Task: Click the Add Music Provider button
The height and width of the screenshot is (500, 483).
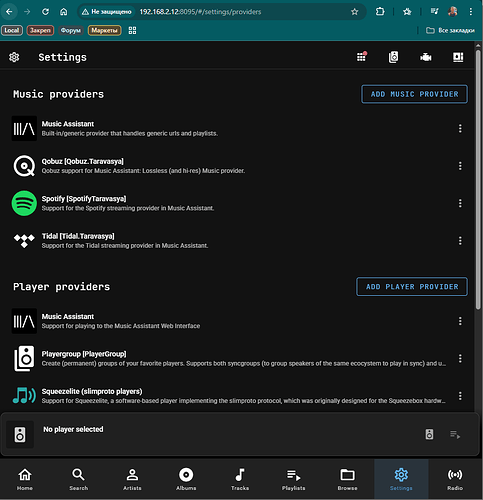Action: 414,94
